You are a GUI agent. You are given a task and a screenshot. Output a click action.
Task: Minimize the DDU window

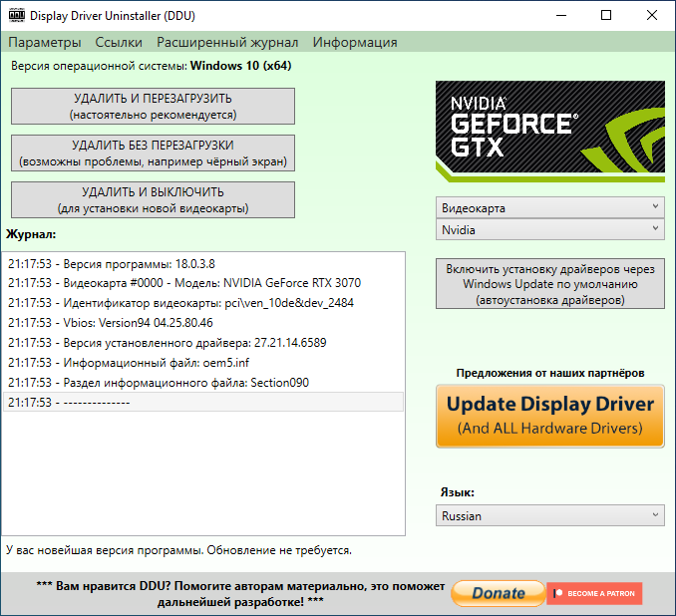[561, 16]
